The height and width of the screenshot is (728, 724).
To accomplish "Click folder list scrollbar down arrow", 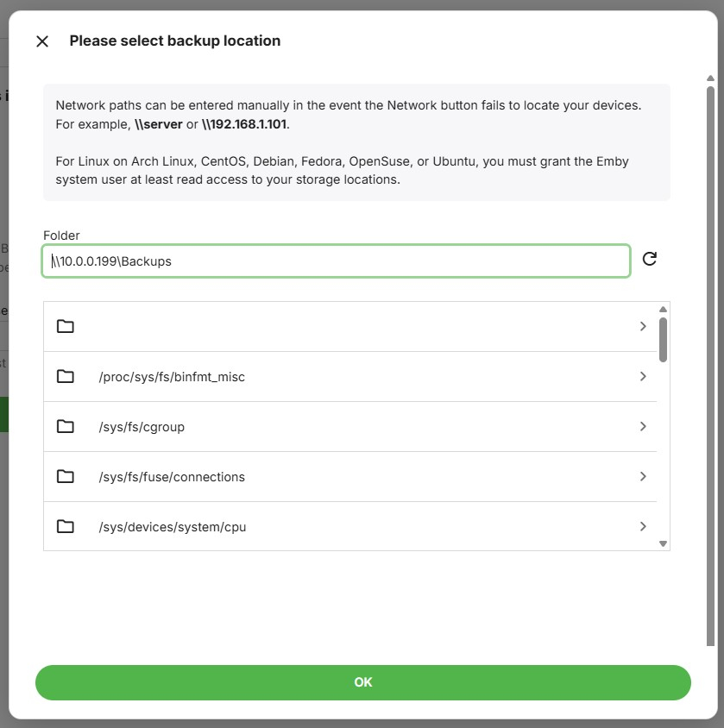I will pyautogui.click(x=664, y=543).
